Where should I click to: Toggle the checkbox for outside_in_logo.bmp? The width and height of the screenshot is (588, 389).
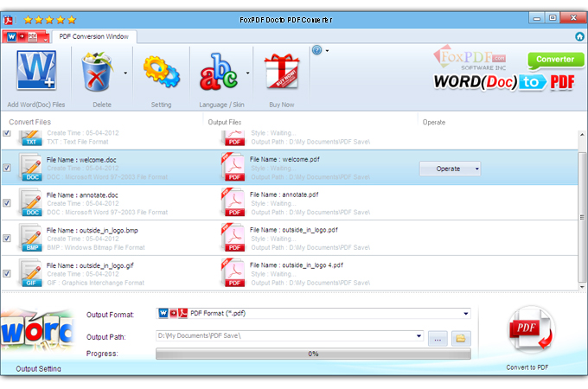coord(7,238)
